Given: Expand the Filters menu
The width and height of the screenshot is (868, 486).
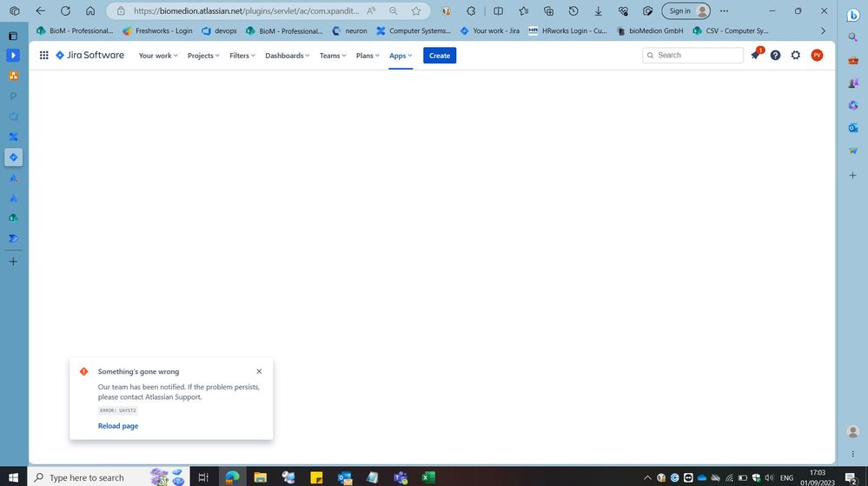Looking at the screenshot, I should 242,56.
